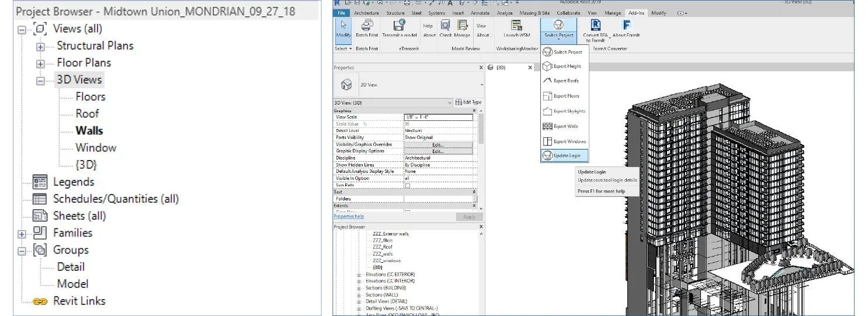The height and width of the screenshot is (316, 868).
Task: Expand Sections (BUILDING) node
Action: pos(359,288)
